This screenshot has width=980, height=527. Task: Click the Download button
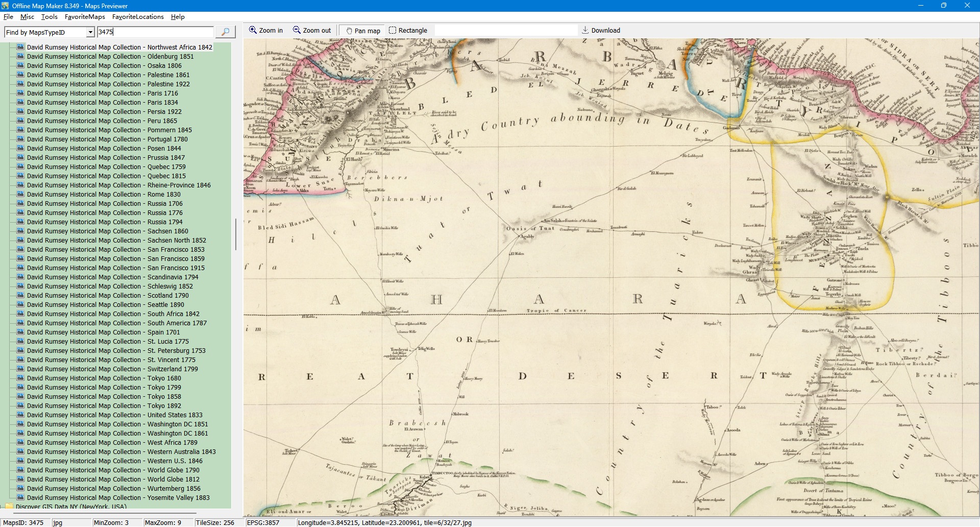click(x=601, y=30)
